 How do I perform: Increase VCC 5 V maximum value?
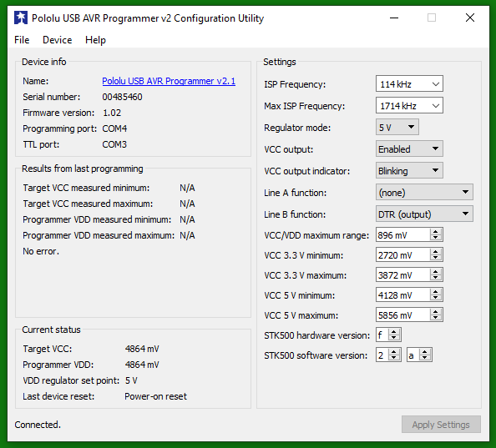click(436, 312)
